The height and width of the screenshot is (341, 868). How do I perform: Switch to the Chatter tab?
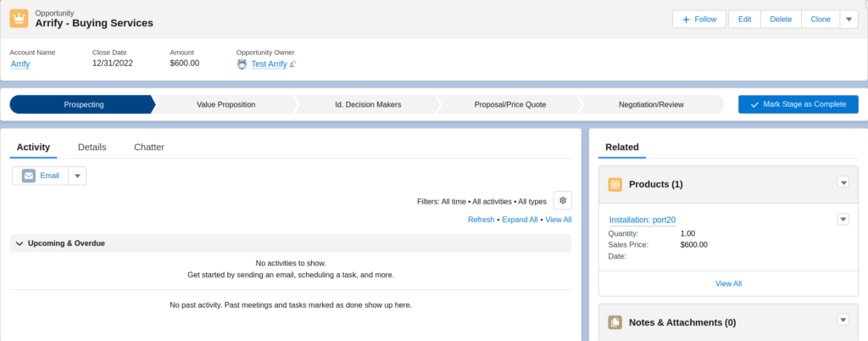pos(149,147)
